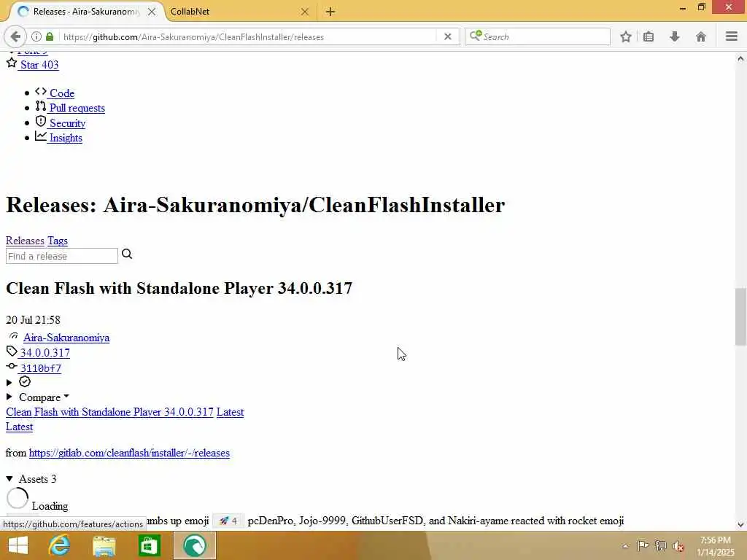Open File Explorer from taskbar
Image resolution: width=747 pixels, height=560 pixels.
104,546
